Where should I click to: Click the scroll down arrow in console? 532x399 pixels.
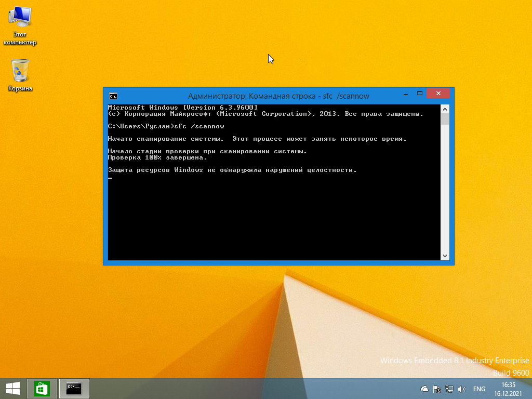[x=445, y=256]
